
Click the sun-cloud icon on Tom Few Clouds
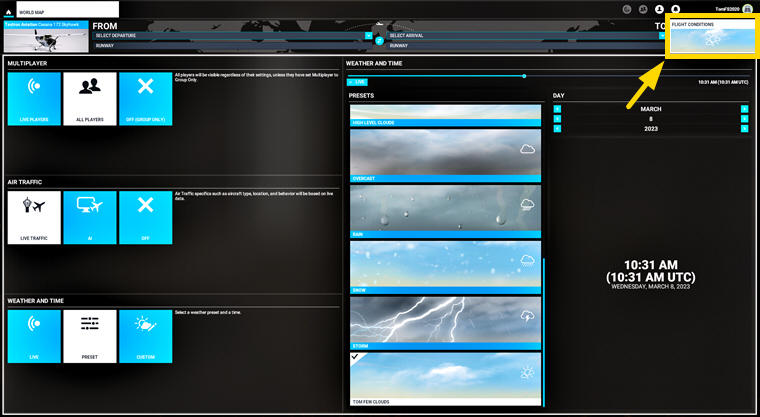pyautogui.click(x=527, y=372)
